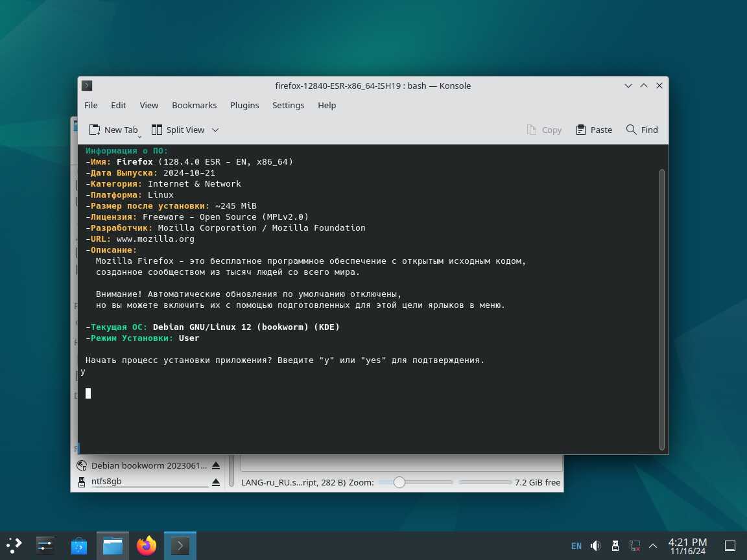The width and height of the screenshot is (747, 560).
Task: Open the Bookmarks menu
Action: [194, 105]
